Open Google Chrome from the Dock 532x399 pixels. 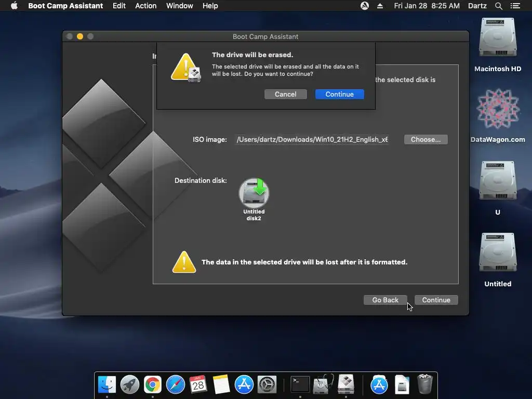[153, 385]
